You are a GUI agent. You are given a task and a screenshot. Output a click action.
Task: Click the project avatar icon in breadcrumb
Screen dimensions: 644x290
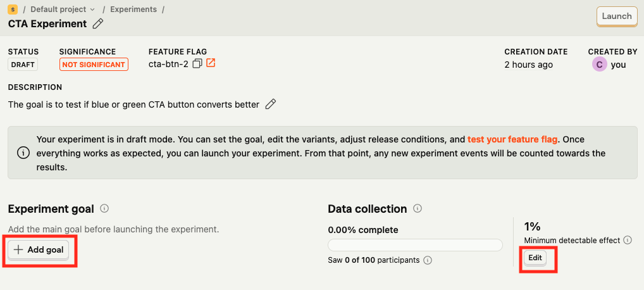[x=12, y=9]
